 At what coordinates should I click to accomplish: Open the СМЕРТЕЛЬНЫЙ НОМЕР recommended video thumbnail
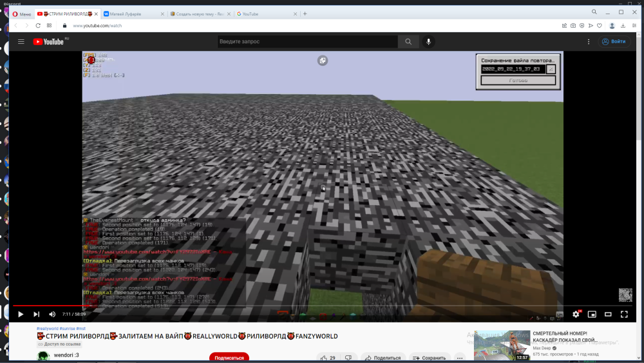tap(502, 346)
